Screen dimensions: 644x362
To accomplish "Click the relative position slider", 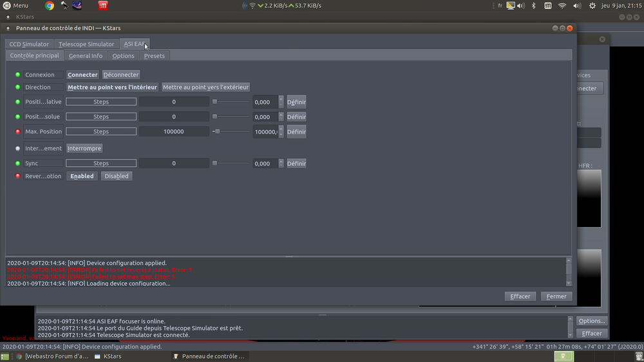I will click(231, 102).
